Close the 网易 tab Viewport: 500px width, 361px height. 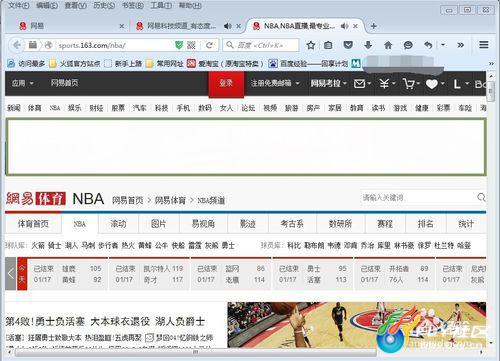[x=122, y=26]
